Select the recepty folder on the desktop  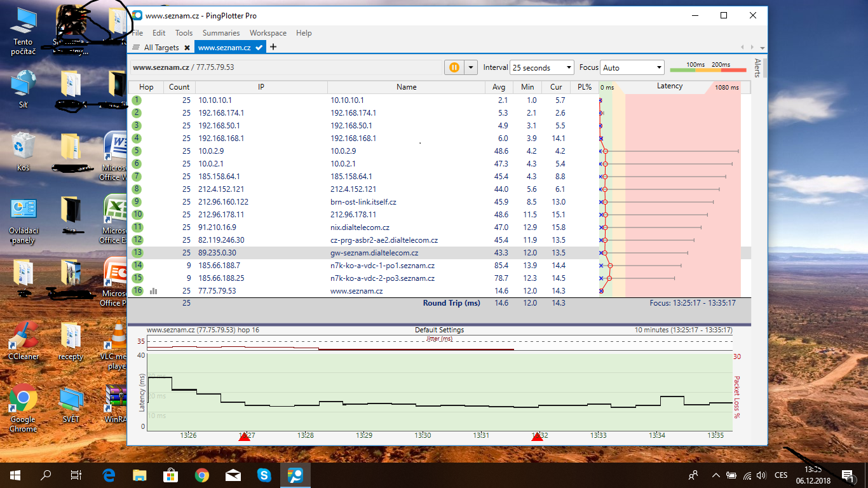71,341
